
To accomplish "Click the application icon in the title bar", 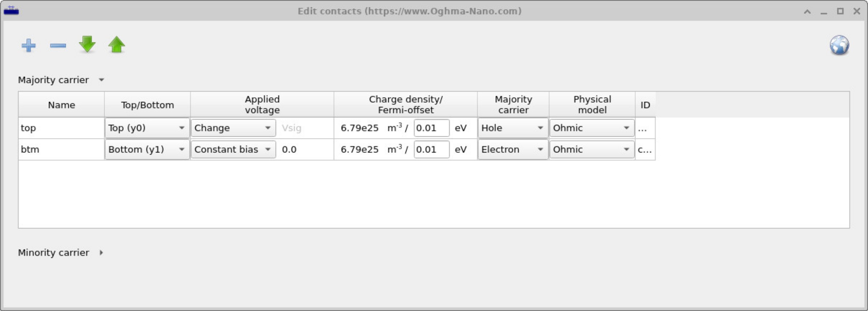I will [x=11, y=11].
